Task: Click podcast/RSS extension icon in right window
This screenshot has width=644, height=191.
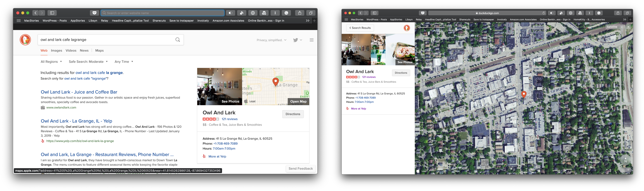Action: point(561,13)
